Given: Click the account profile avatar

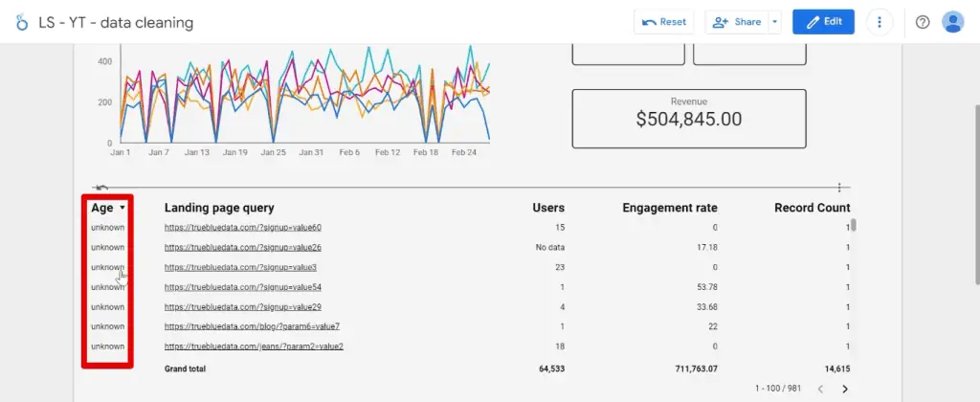Looking at the screenshot, I should 952,22.
